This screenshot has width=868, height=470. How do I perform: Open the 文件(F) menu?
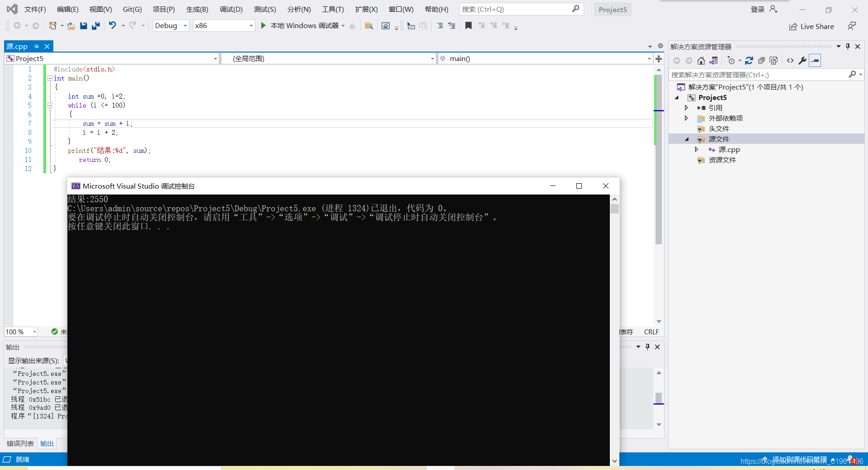(35, 9)
